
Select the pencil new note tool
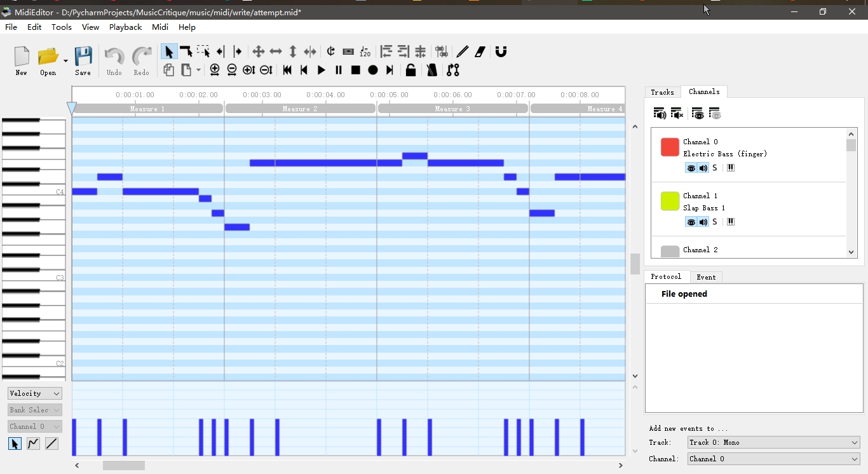tap(463, 51)
